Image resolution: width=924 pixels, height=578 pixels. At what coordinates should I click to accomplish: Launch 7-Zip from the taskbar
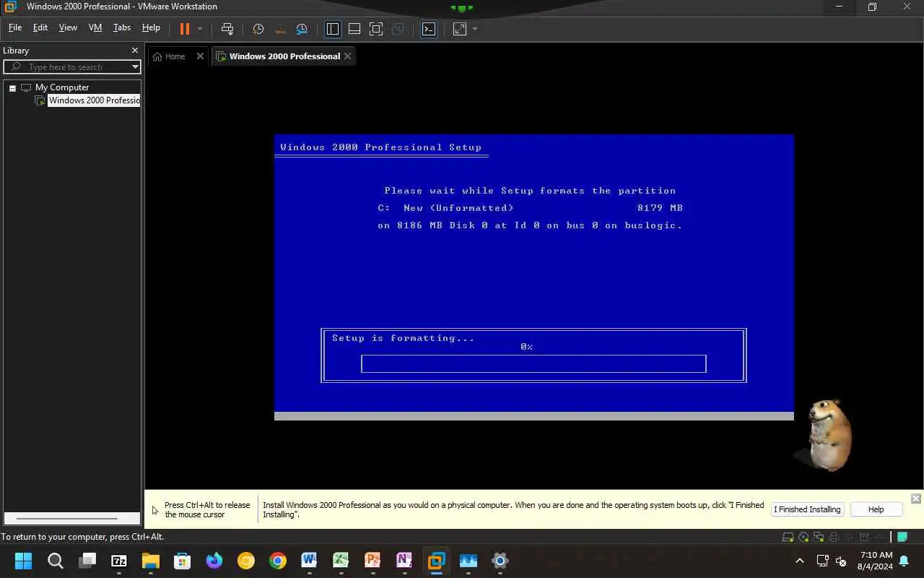(119, 561)
